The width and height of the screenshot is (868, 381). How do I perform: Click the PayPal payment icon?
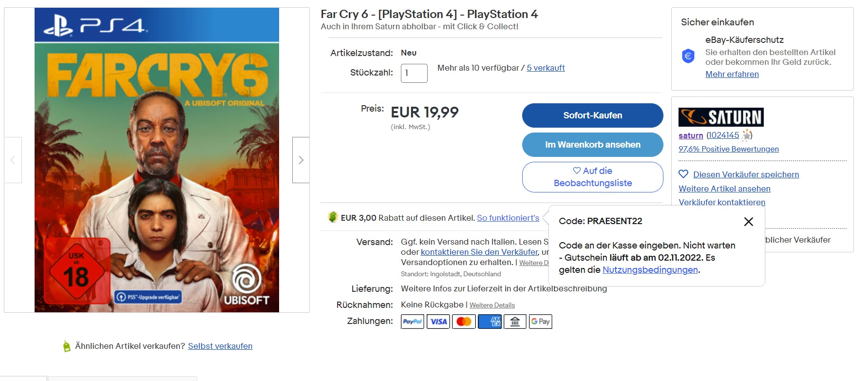point(412,322)
